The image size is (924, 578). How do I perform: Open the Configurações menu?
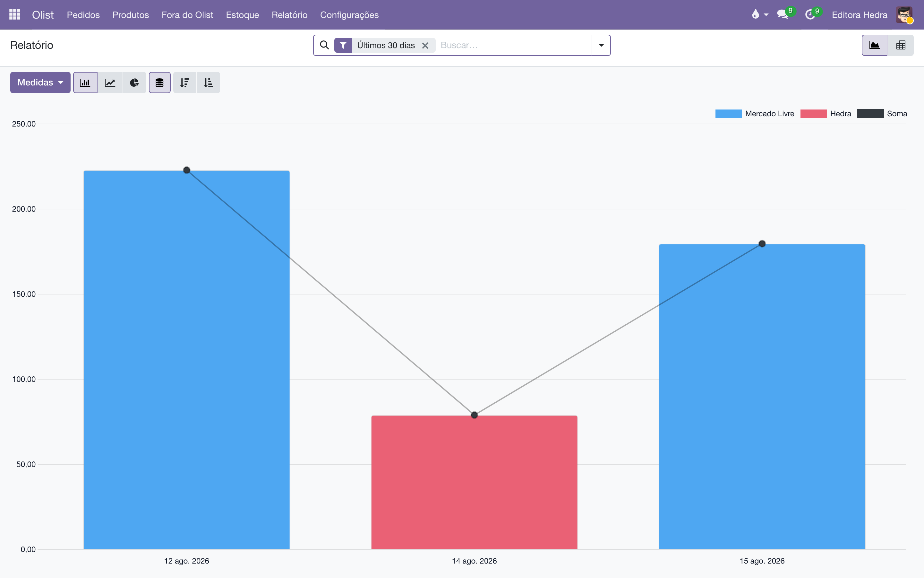(x=349, y=14)
